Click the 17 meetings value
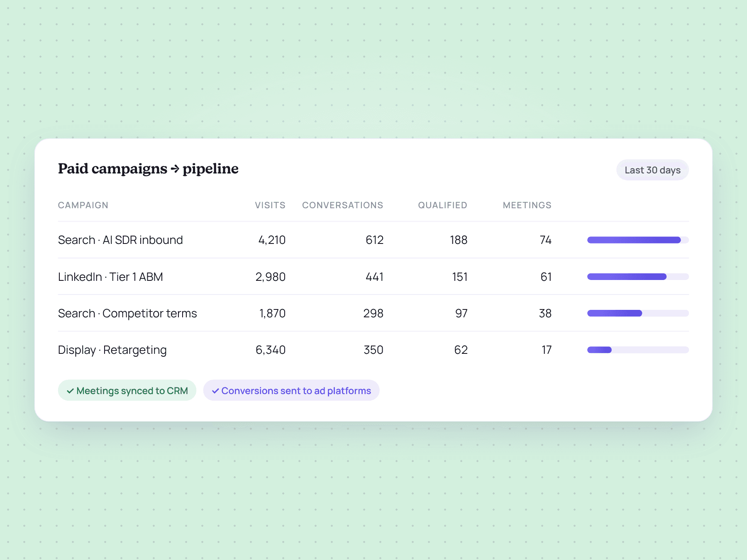This screenshot has width=747, height=560. tap(547, 350)
